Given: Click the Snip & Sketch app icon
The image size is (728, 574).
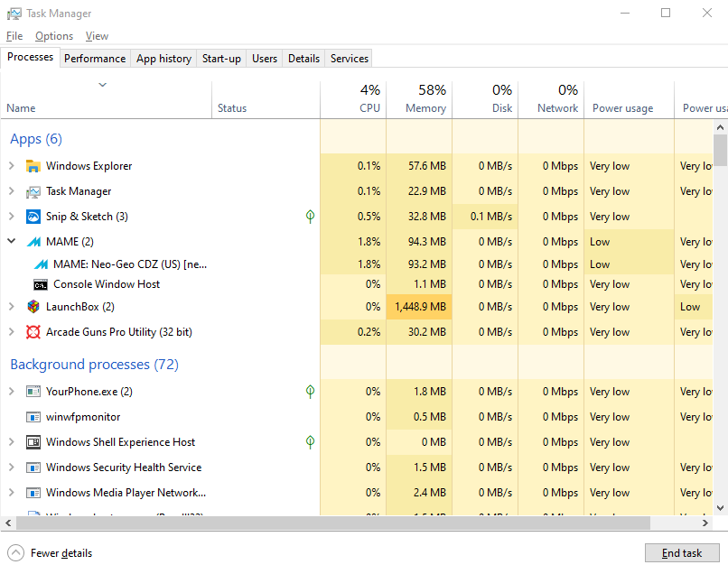Looking at the screenshot, I should click(33, 217).
